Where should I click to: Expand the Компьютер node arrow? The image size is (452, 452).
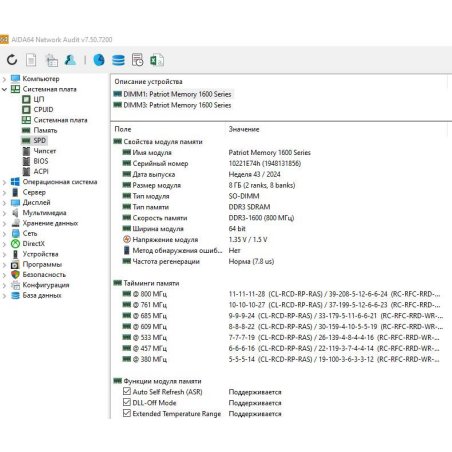pyautogui.click(x=4, y=79)
